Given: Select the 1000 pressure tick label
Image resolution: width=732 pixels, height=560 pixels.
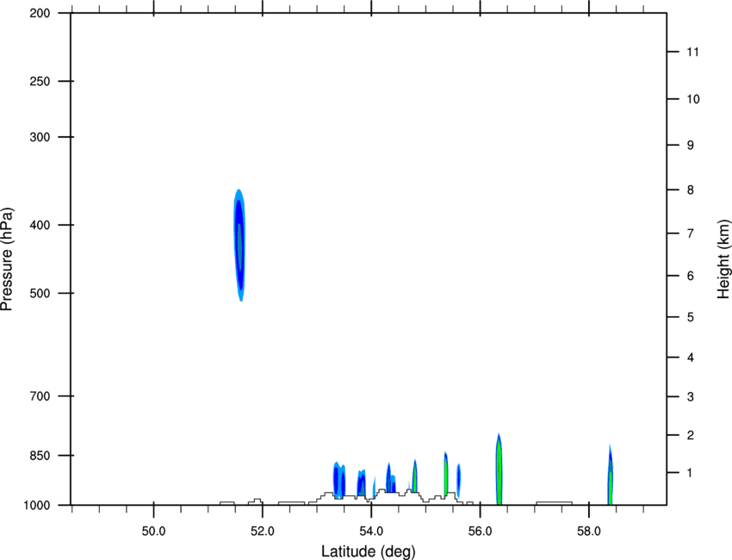Looking at the screenshot, I should (x=36, y=506).
